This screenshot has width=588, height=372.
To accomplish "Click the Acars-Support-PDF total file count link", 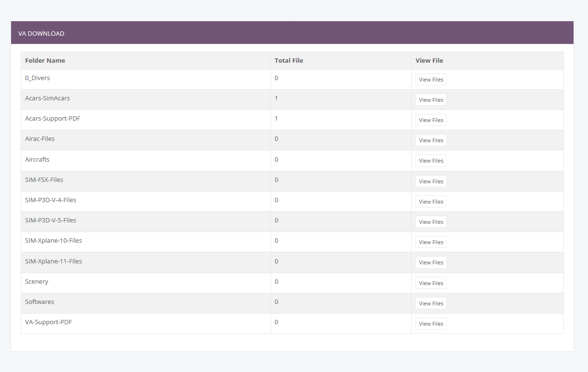I will coord(276,118).
